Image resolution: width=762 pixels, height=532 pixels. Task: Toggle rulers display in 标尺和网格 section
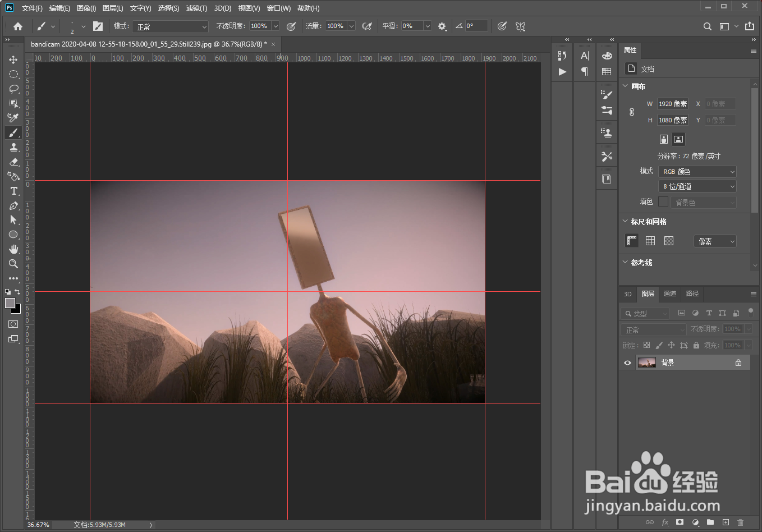(632, 241)
